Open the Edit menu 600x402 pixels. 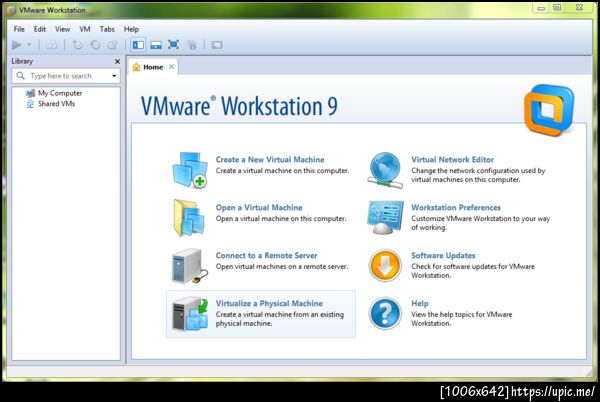(39, 29)
